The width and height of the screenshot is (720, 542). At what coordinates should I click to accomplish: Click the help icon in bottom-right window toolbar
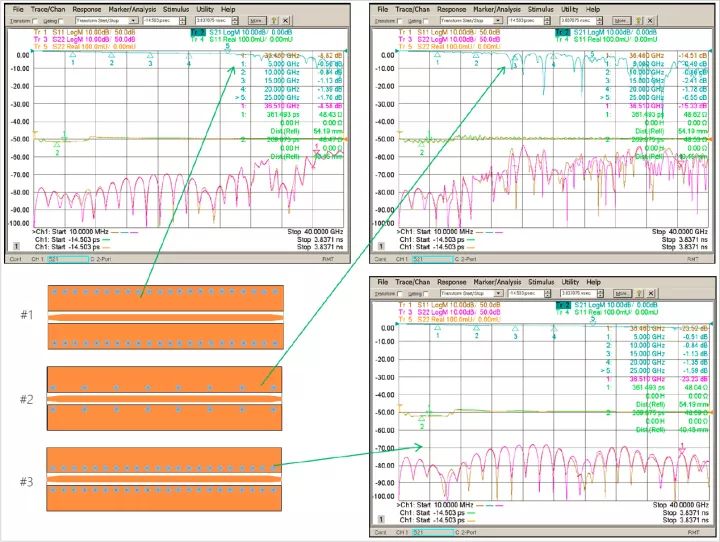tap(639, 294)
